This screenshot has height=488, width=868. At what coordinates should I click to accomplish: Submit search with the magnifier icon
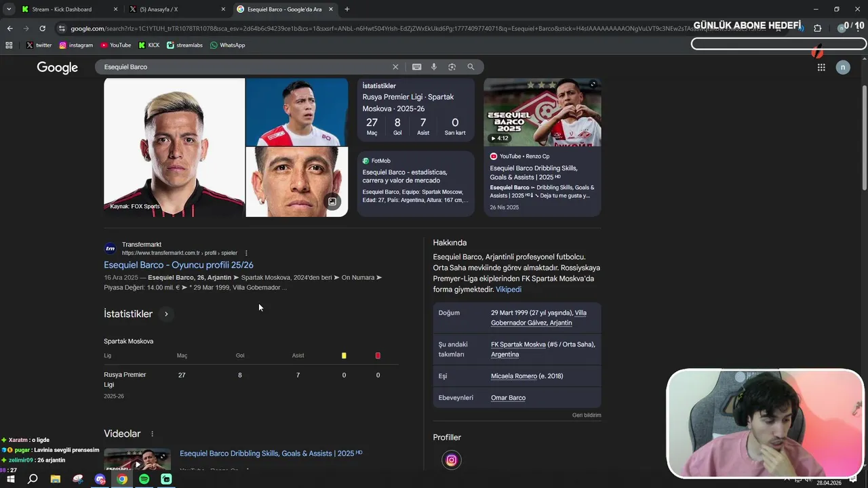(471, 67)
